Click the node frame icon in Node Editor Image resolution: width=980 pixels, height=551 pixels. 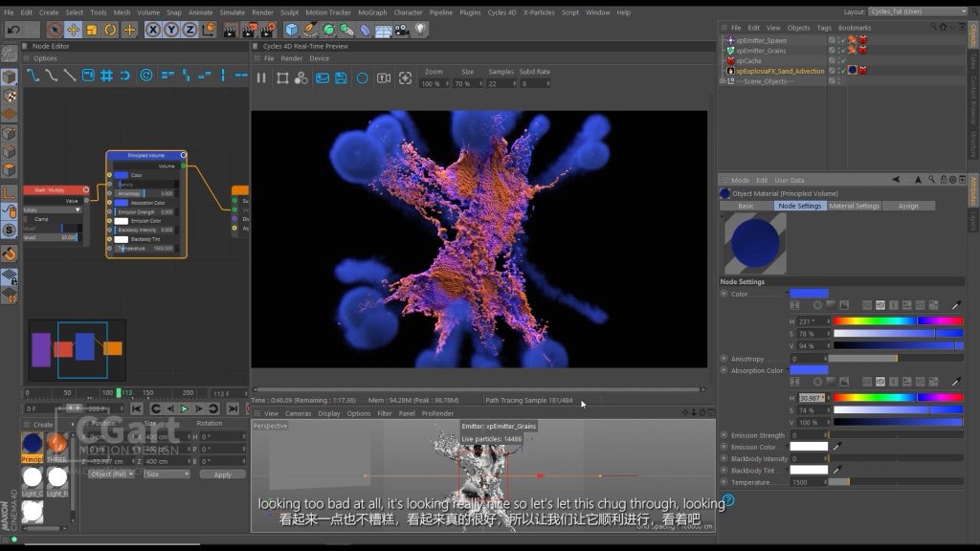pyautogui.click(x=88, y=76)
